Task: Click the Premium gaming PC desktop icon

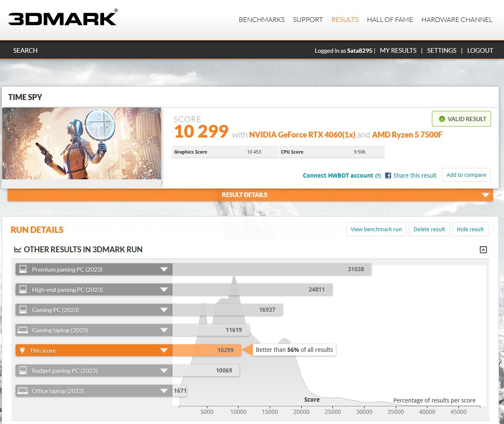Action: [23, 269]
